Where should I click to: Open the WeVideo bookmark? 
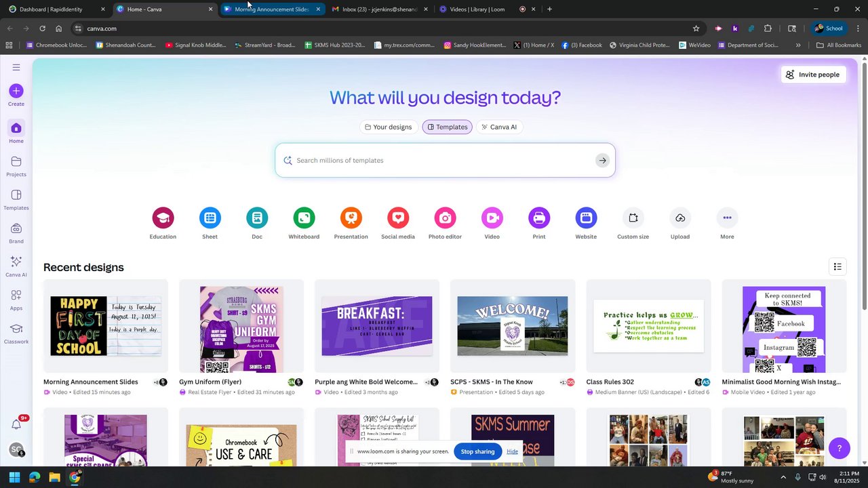point(694,45)
